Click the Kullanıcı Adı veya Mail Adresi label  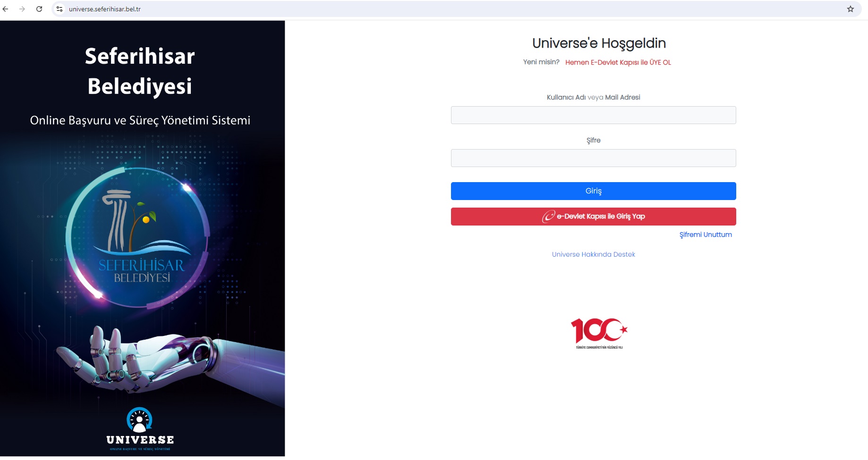pyautogui.click(x=593, y=97)
